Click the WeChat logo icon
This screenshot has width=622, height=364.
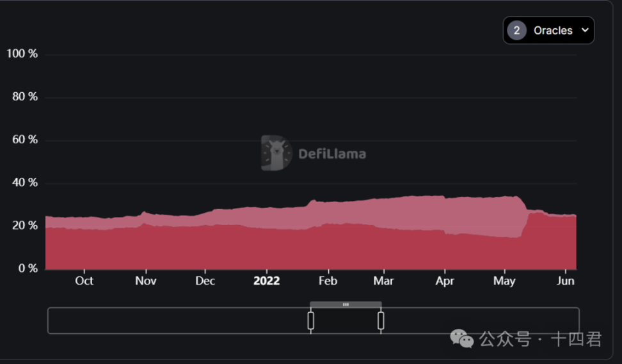coord(462,338)
